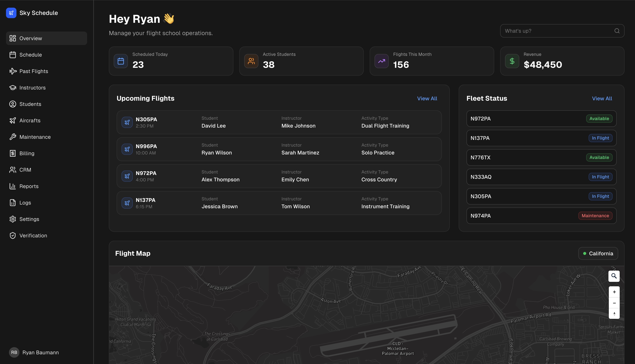Open the Verification page

point(33,236)
